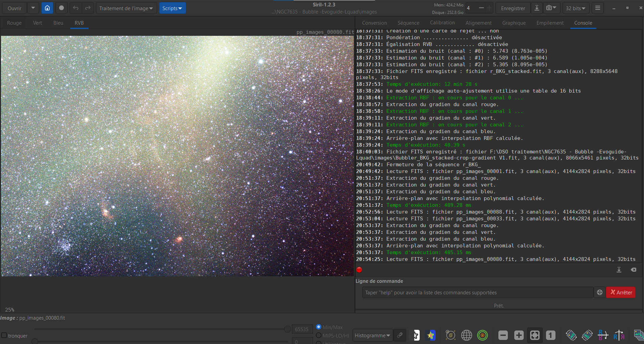Switch to the Empilement tab
Viewport: 644px width, 344px height.
coord(550,23)
